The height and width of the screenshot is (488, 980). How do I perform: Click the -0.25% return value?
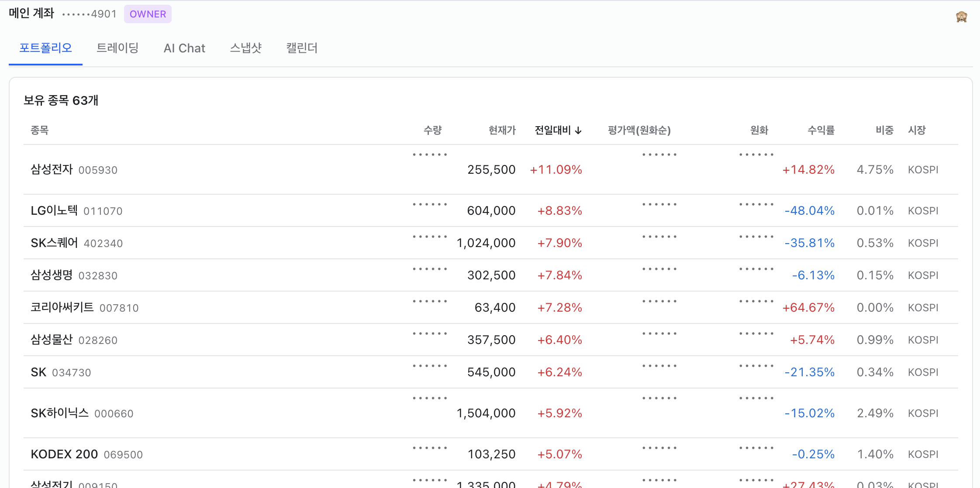(813, 454)
